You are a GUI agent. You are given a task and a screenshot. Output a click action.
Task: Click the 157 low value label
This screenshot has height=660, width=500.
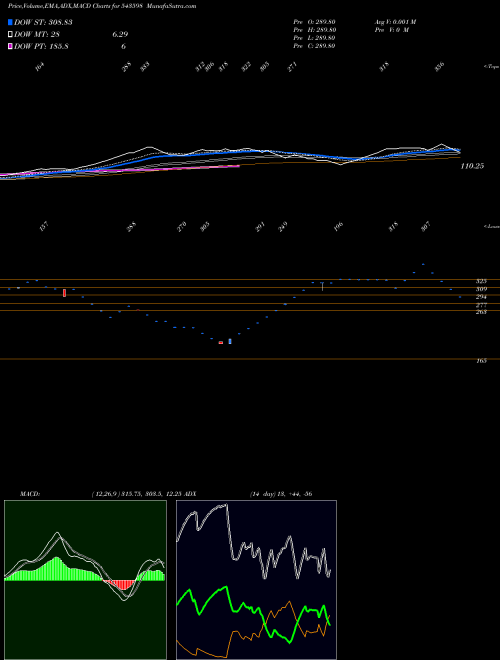click(x=44, y=227)
